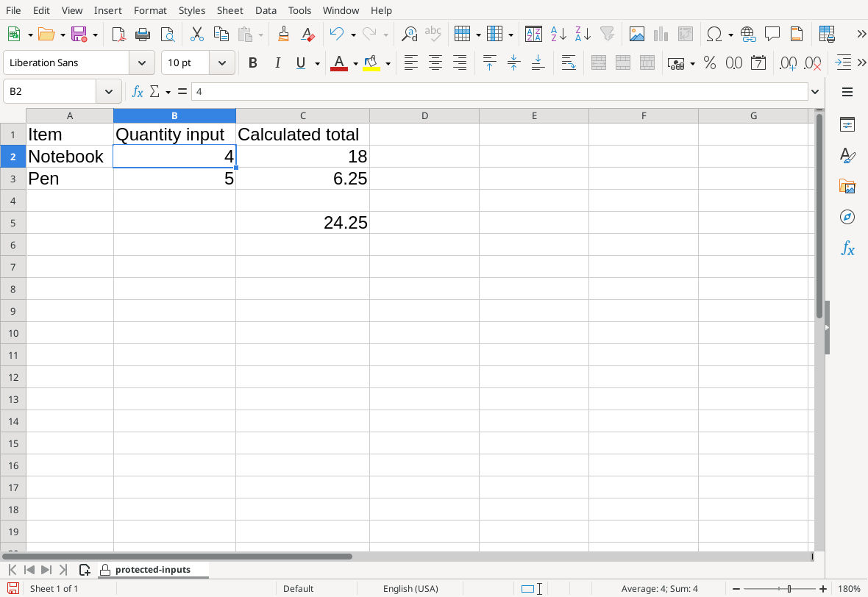Open sidebar Navigator panel
The width and height of the screenshot is (868, 597).
(x=847, y=217)
